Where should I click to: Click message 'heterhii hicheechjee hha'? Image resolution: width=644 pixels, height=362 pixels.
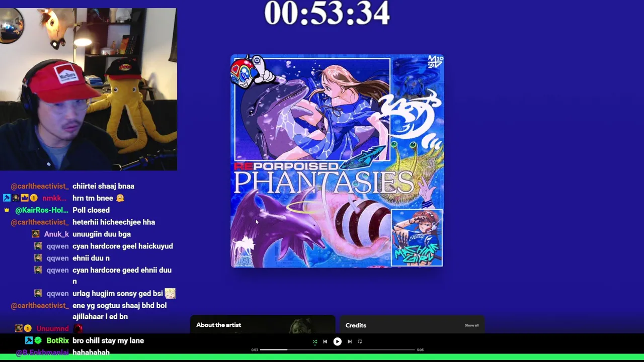[x=114, y=222]
